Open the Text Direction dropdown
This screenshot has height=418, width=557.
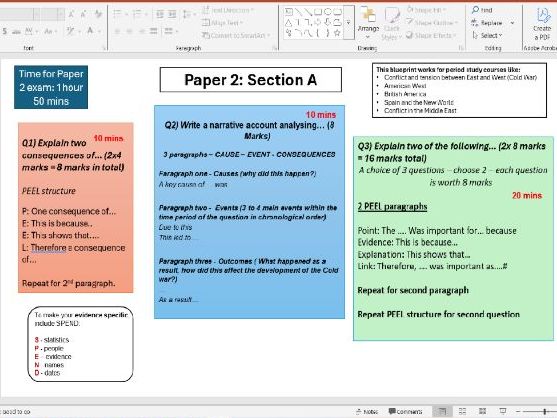click(x=228, y=10)
